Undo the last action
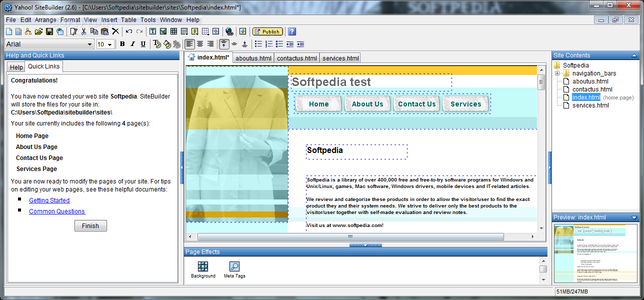This screenshot has height=300, width=644. (x=129, y=31)
